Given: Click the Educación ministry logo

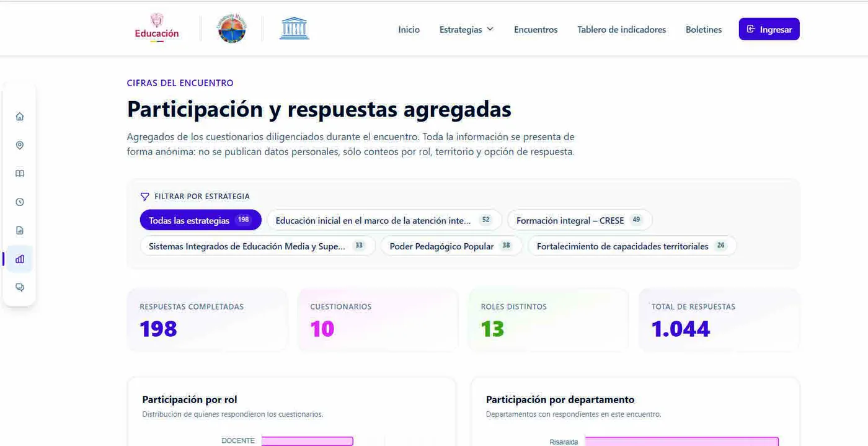Looking at the screenshot, I should pyautogui.click(x=157, y=29).
